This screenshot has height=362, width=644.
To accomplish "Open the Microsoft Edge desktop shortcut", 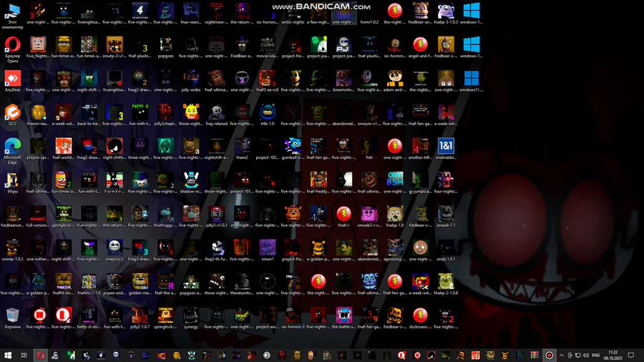I will 12,151.
